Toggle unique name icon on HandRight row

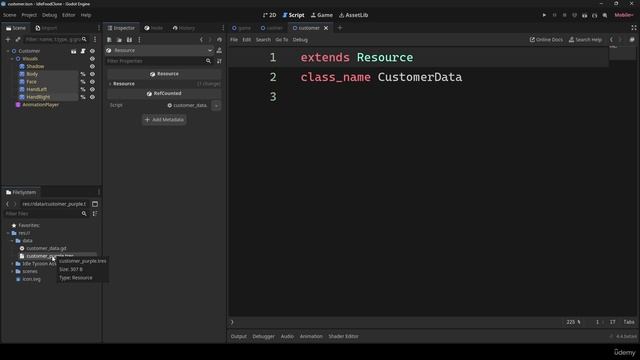83,97
